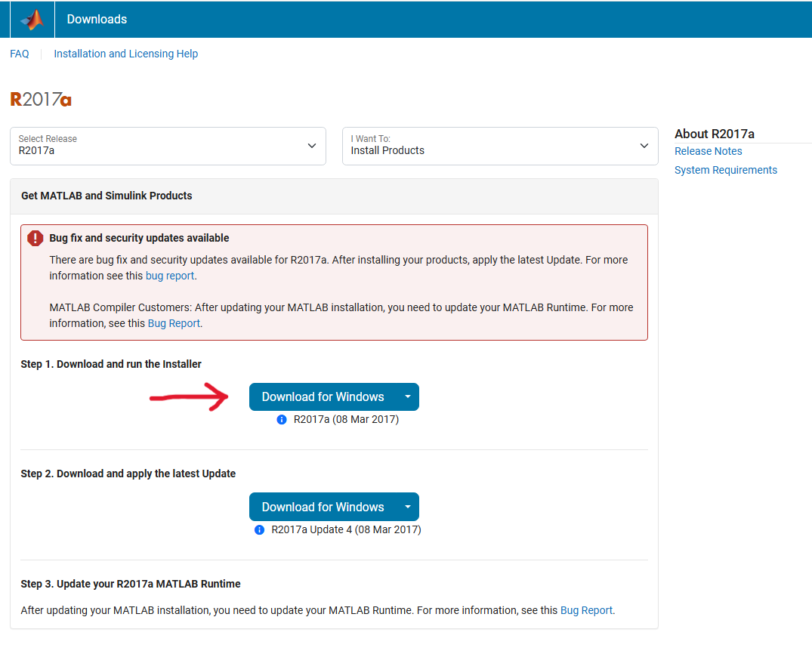Click the Get MATLAB and Simulink Products heading
812x651 pixels.
[x=107, y=196]
